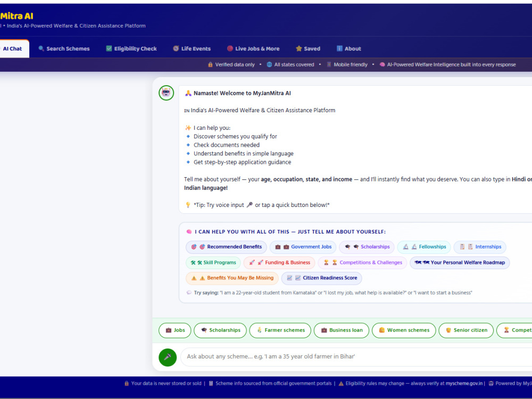Click the briefcase icon in Jobs quick button

point(169,330)
